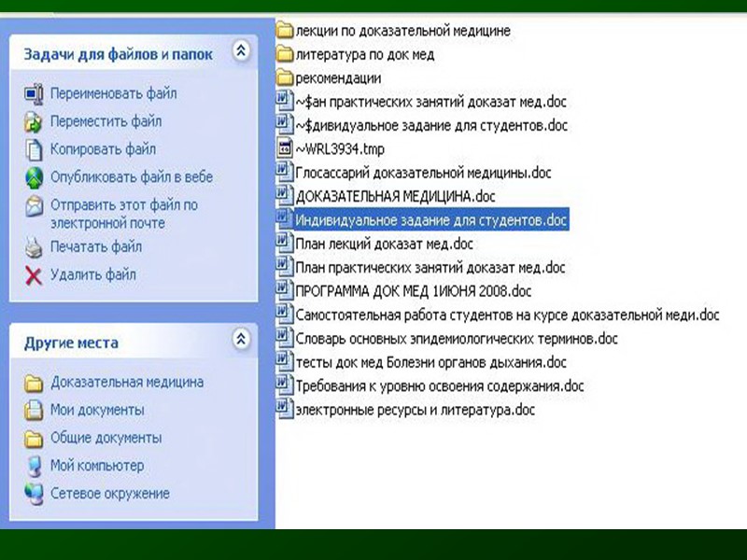Screen dimensions: 747x560
Task: Click the Move file icon beside Переместить файл
Action: pyautogui.click(x=34, y=121)
